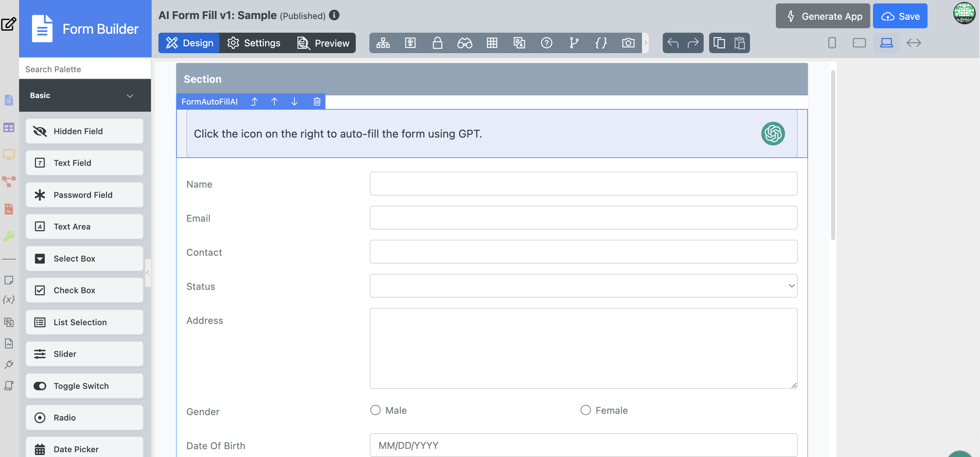Open the Preview tab
The image size is (980, 457).
pyautogui.click(x=323, y=43)
